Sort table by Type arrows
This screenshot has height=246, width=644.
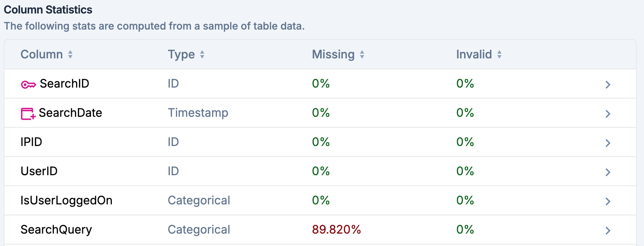click(x=202, y=54)
